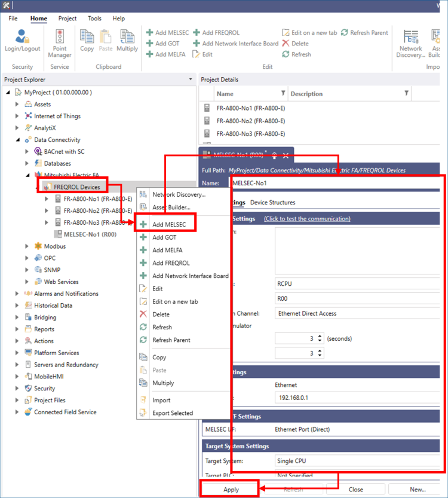The width and height of the screenshot is (448, 498).
Task: Expand the BACnet with SC node
Action: pos(27,151)
